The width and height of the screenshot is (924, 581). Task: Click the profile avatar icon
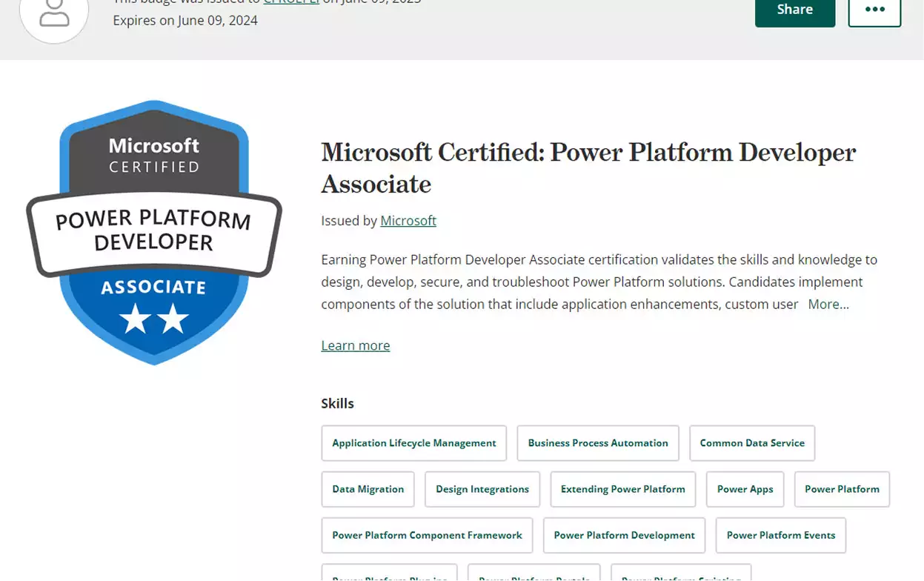point(54,13)
